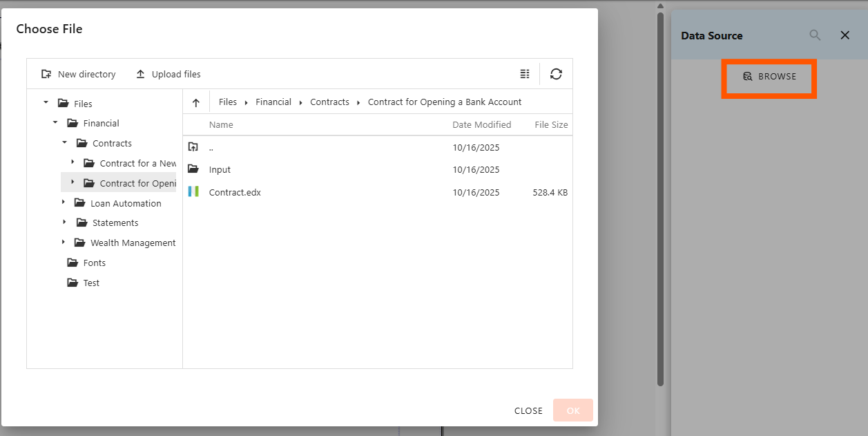
Task: Select the Input folder row
Action: (378, 169)
